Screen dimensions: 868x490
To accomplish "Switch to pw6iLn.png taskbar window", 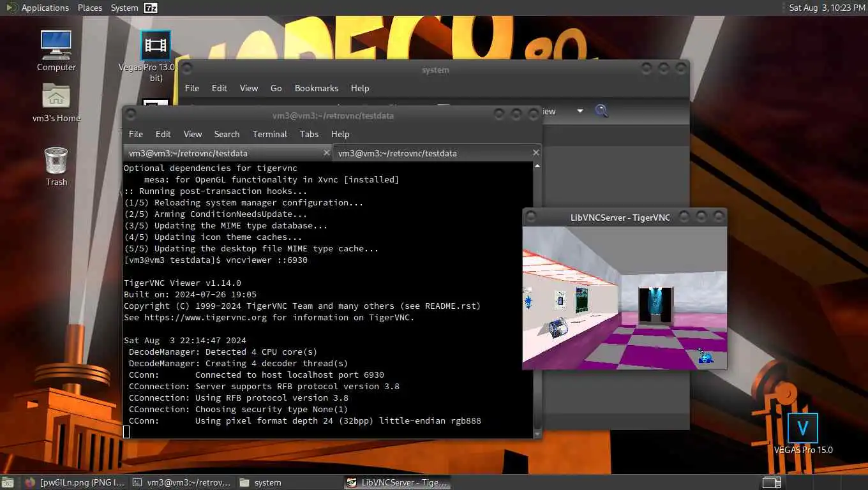I will click(76, 482).
